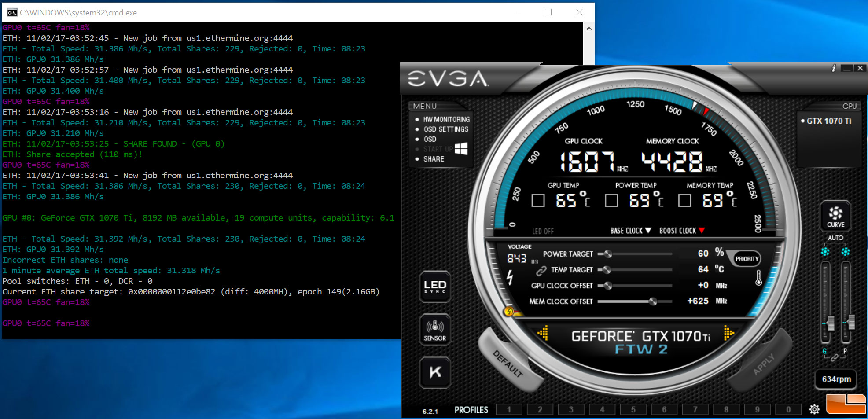This screenshot has height=419, width=868.
Task: Click the cmd.exe title bar icon
Action: (12, 12)
